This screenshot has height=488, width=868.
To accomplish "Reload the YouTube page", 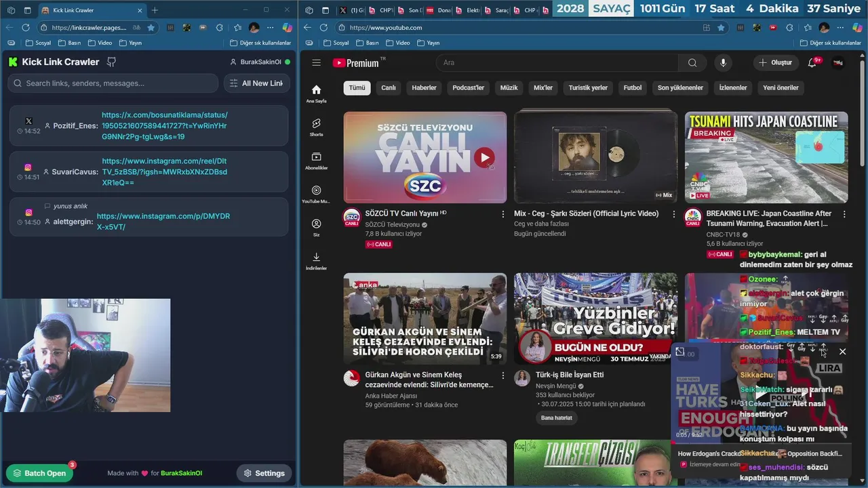I will click(x=323, y=28).
